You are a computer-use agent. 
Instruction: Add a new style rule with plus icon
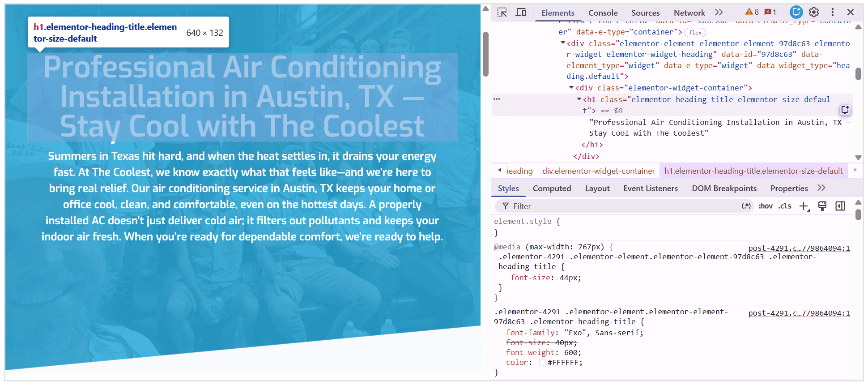pos(804,206)
